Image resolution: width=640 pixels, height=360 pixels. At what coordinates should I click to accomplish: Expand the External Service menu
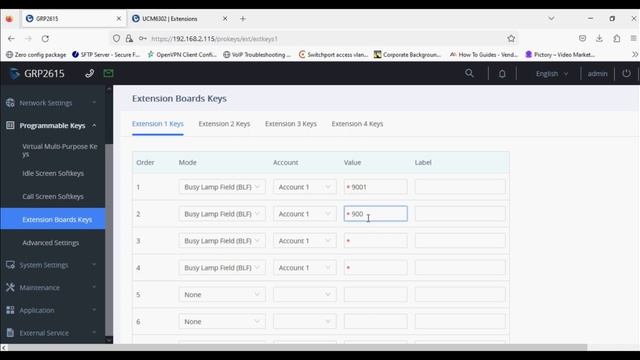(x=52, y=333)
